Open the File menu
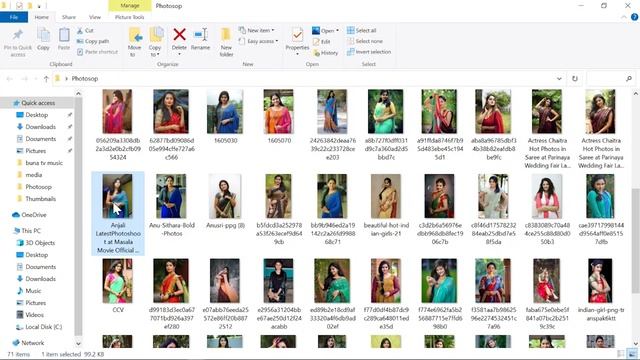 point(14,17)
